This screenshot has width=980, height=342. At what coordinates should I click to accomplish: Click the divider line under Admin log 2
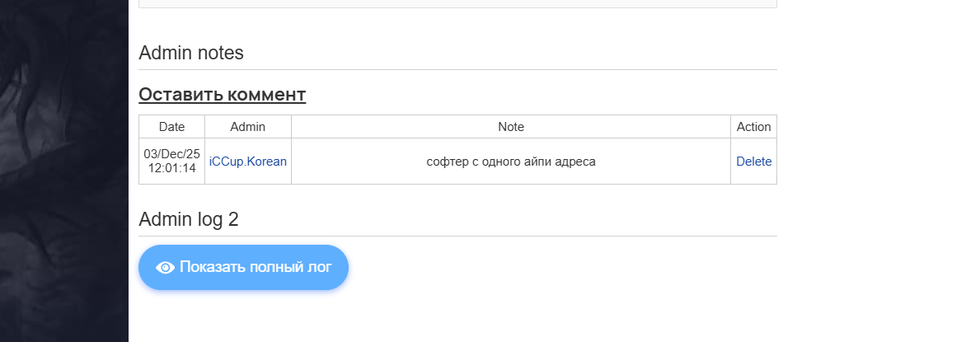457,236
